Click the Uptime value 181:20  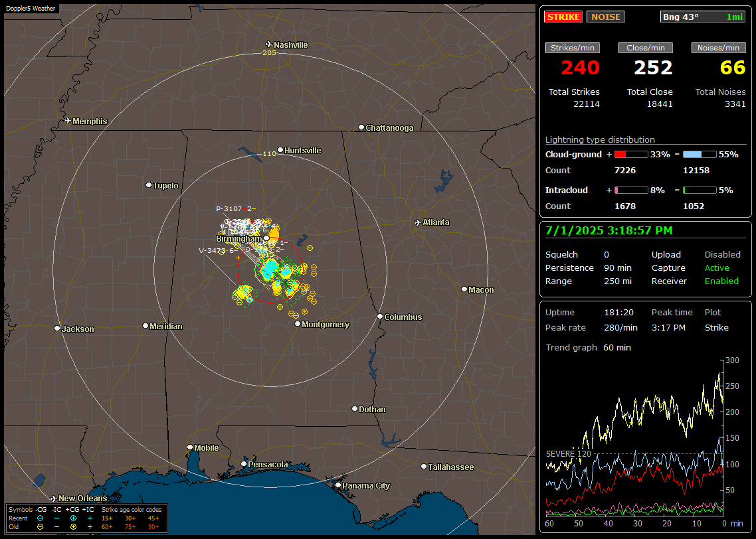(x=619, y=312)
